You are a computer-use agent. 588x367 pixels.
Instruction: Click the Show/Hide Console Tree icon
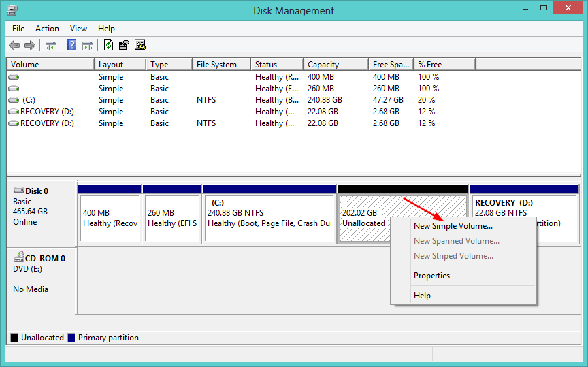coord(50,46)
